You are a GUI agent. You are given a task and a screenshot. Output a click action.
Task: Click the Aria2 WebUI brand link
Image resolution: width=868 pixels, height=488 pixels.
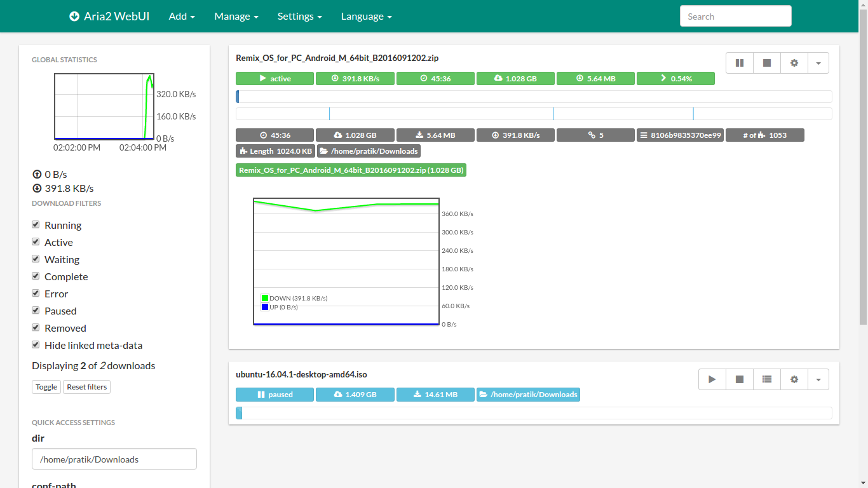[x=109, y=17]
